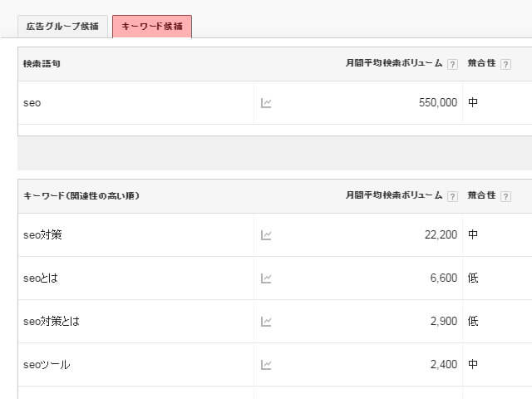Click the seoとは keyword
Image resolution: width=532 pixels, height=399 pixels.
(x=41, y=278)
